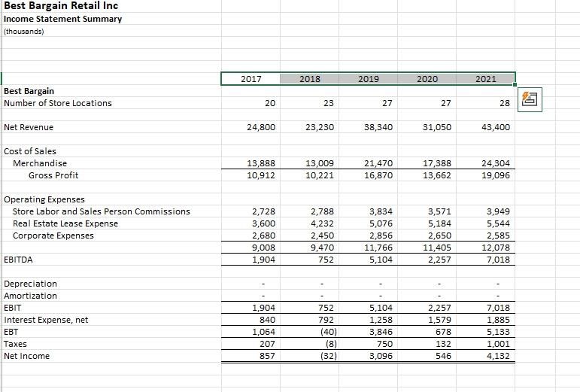Click the Operating Expenses label
This screenshot has height=392, width=580.
(x=44, y=199)
